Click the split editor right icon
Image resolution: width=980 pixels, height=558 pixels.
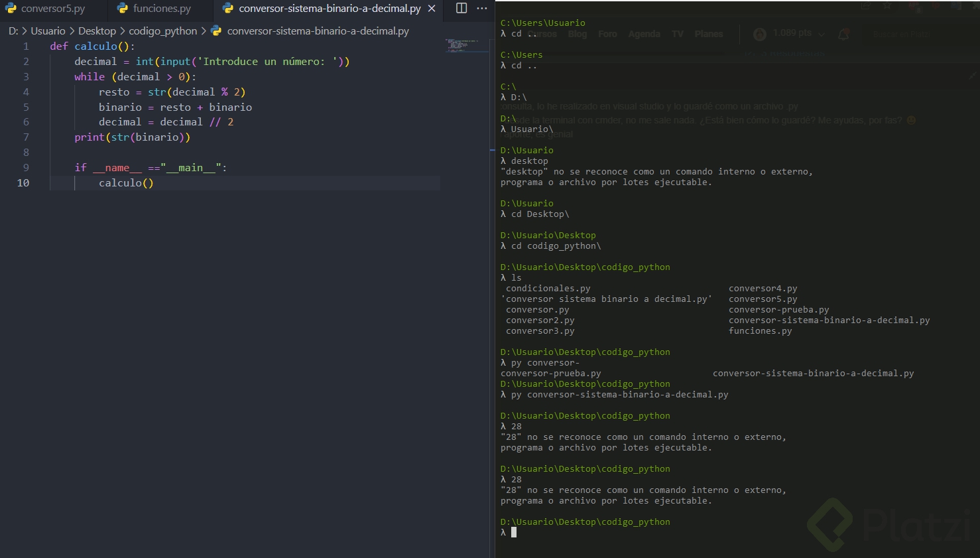tap(461, 8)
